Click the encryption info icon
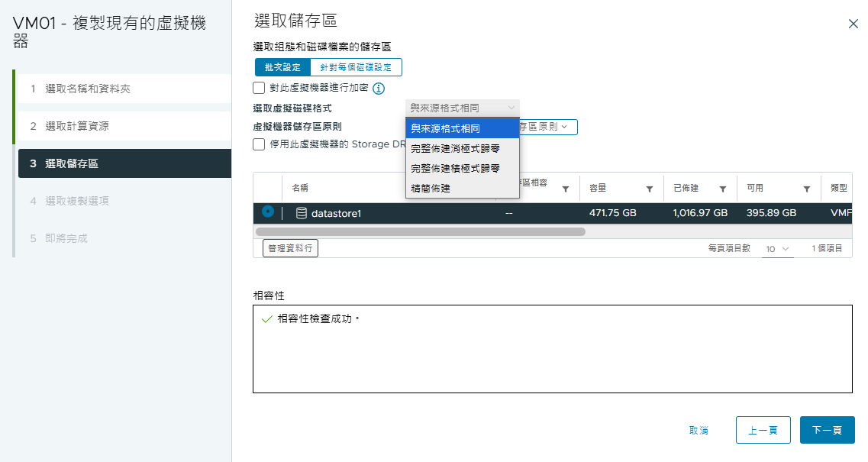The width and height of the screenshot is (868, 462). pyautogui.click(x=379, y=89)
